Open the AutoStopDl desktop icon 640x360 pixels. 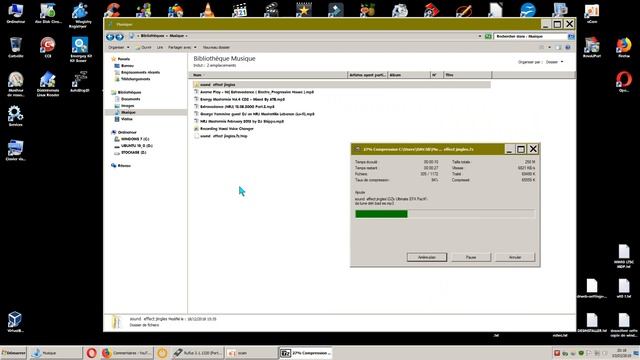(80, 82)
